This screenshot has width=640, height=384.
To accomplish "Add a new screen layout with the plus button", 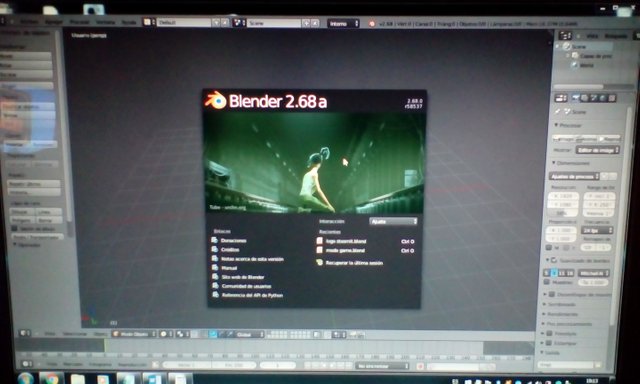I will pos(216,23).
